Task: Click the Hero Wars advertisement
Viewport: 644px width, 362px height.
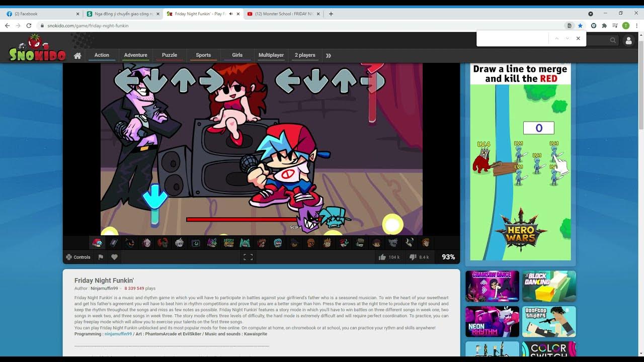Action: 520,161
